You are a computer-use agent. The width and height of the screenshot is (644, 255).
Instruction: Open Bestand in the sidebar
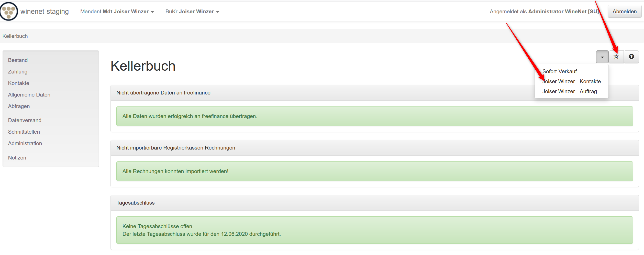(x=18, y=60)
